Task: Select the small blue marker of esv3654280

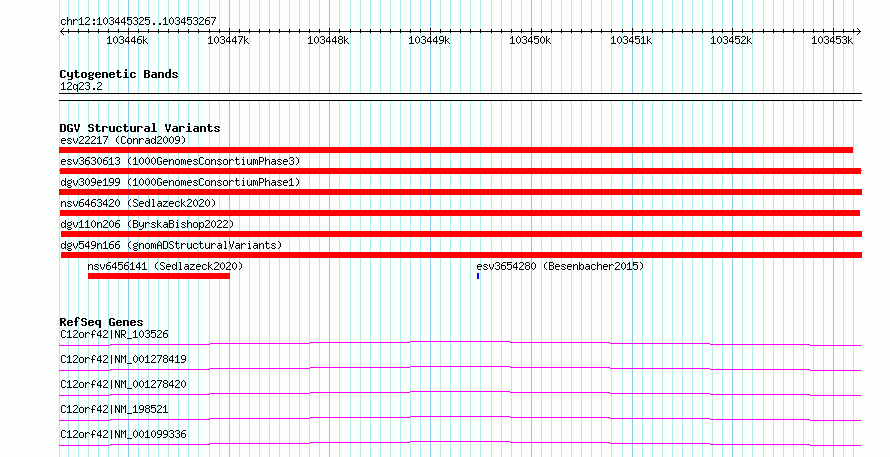Action: pyautogui.click(x=478, y=276)
